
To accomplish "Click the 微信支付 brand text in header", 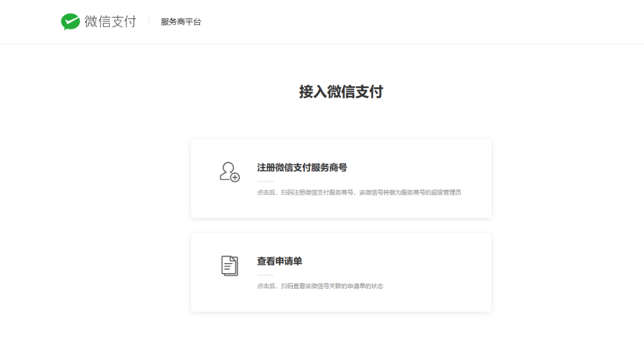I will point(110,22).
